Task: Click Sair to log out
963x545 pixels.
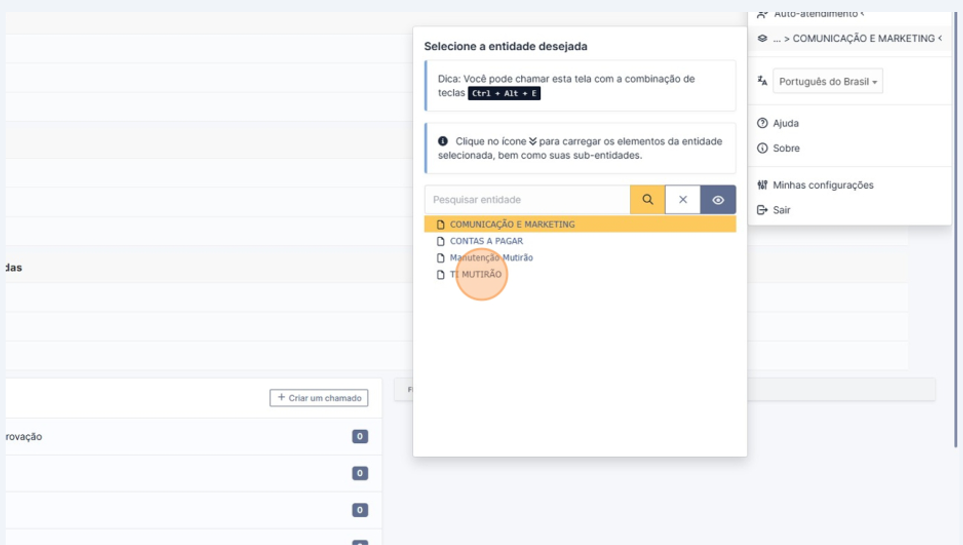Action: tap(781, 210)
